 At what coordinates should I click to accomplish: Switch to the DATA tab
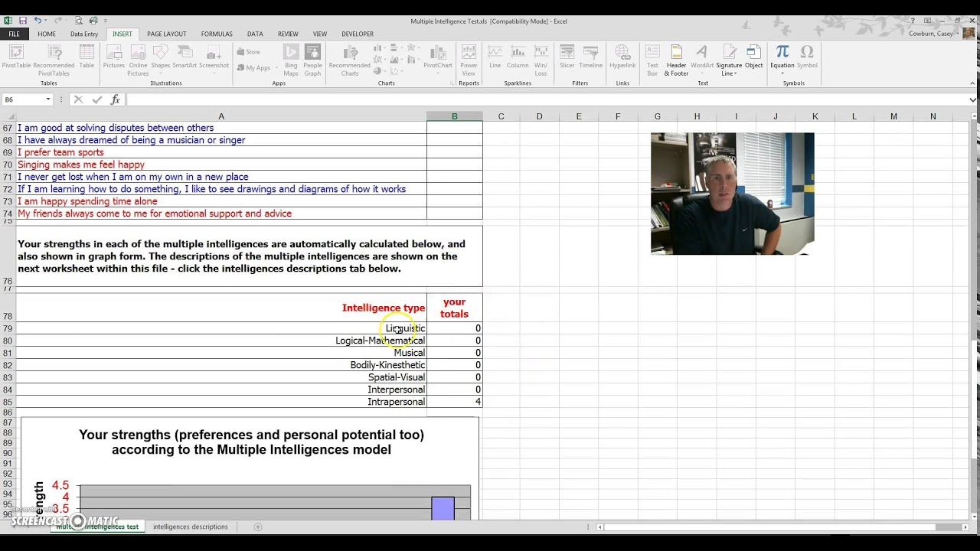[255, 34]
